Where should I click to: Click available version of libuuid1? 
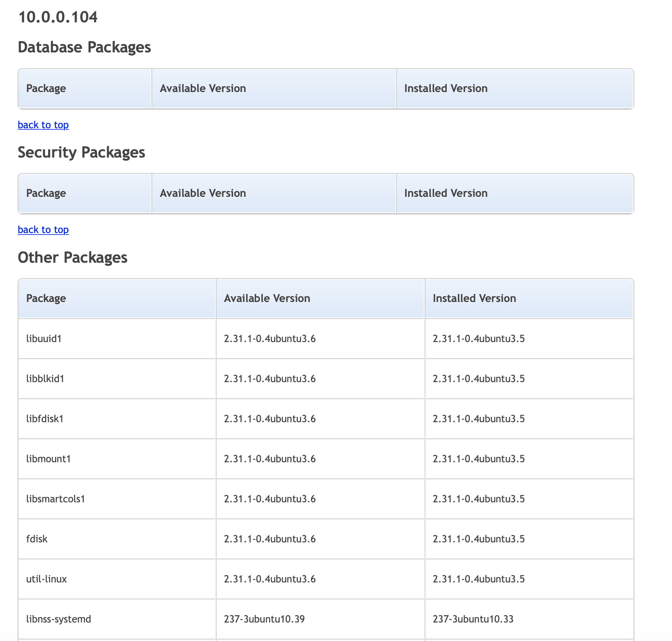tap(320, 339)
